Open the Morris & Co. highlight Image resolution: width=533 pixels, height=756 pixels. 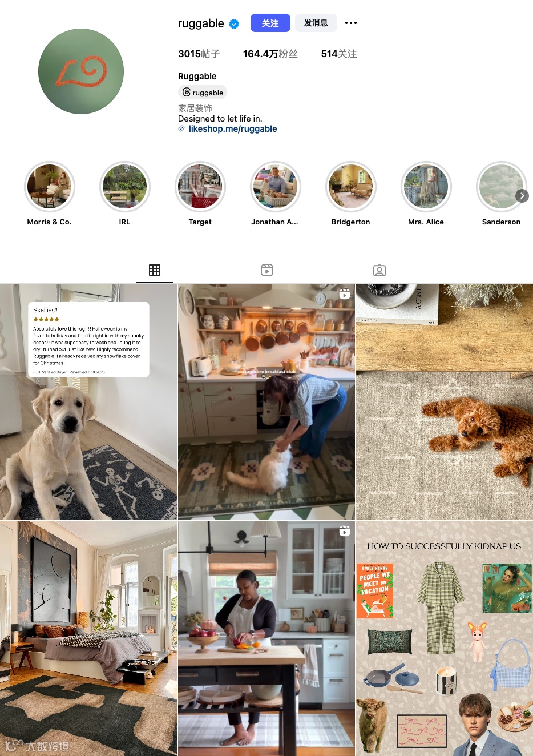50,187
